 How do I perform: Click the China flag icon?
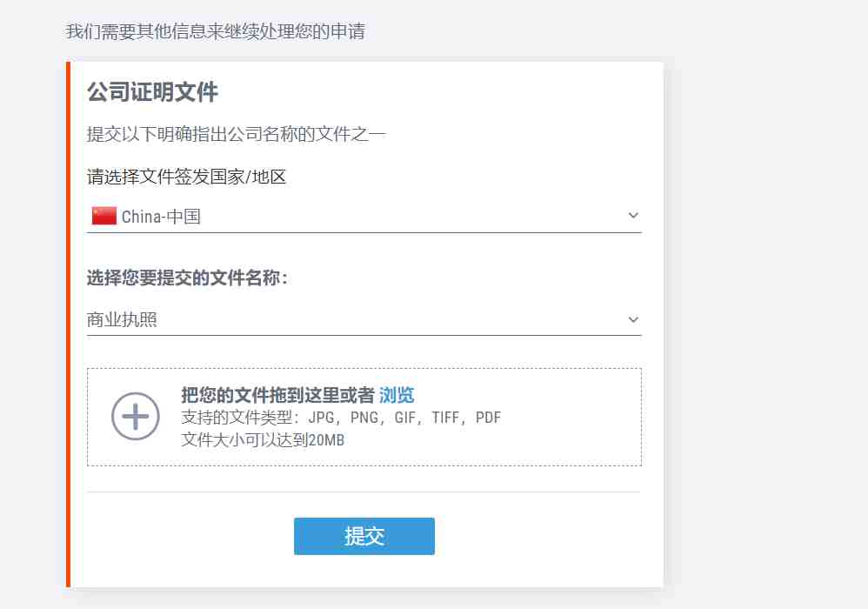pyautogui.click(x=104, y=216)
